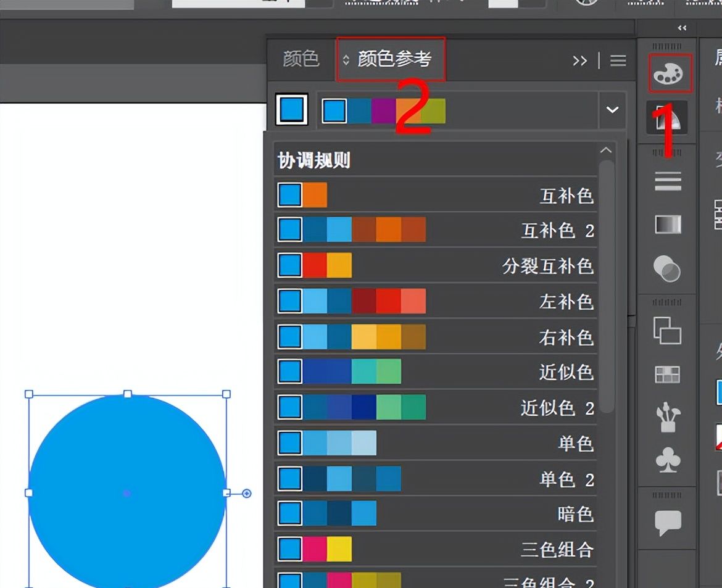Viewport: 722px width, 588px height.
Task: Open the Color Guide panel dock icon
Action: click(667, 118)
